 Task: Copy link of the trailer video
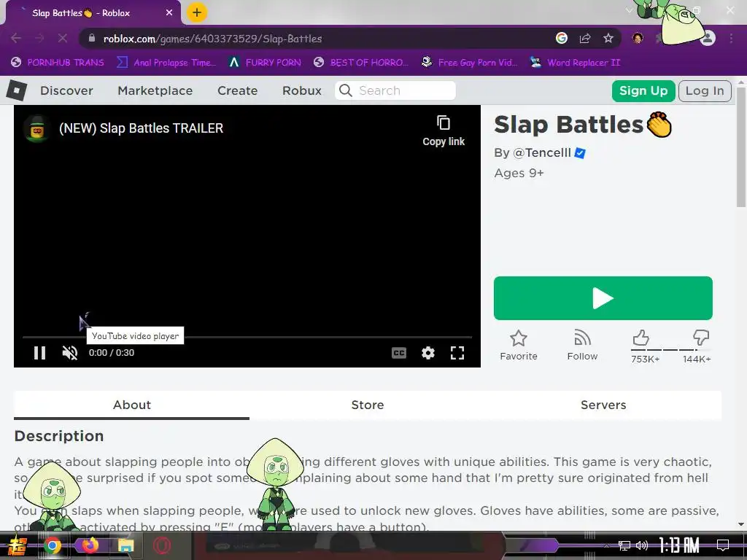pyautogui.click(x=444, y=131)
